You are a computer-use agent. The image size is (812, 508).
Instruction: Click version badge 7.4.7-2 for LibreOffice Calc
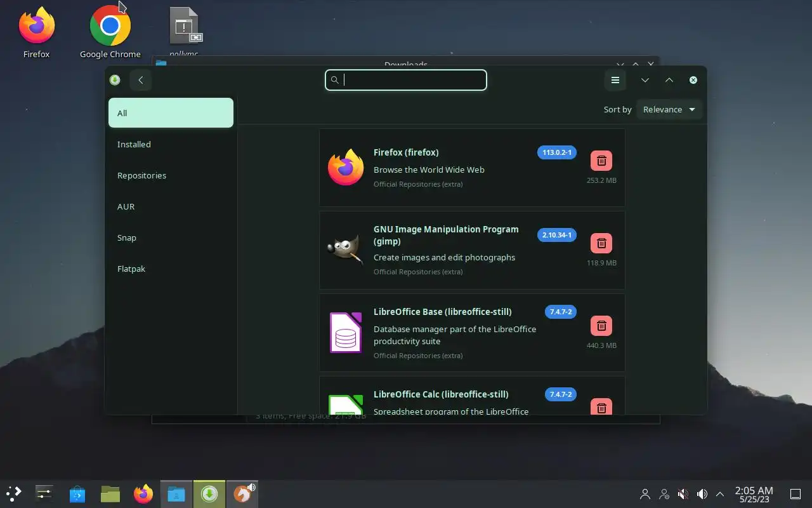561,394
